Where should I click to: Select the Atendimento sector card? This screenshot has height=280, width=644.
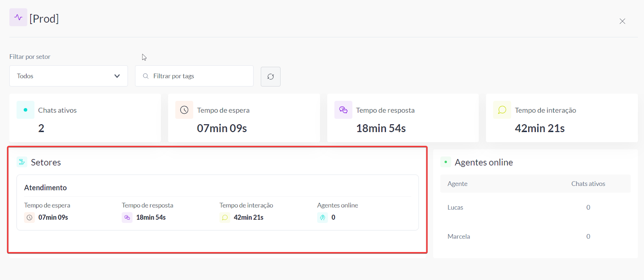(217, 188)
